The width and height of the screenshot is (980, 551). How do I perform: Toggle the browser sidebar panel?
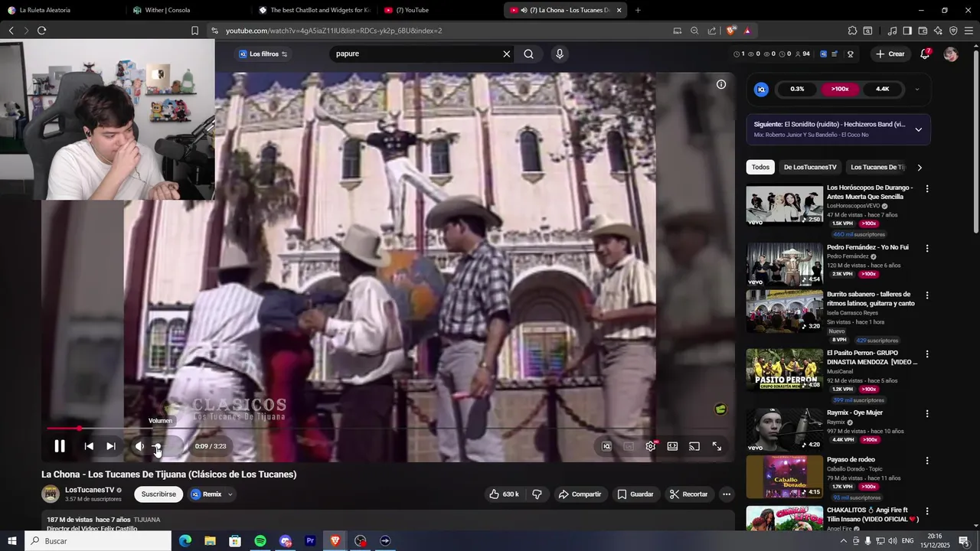coord(907,31)
